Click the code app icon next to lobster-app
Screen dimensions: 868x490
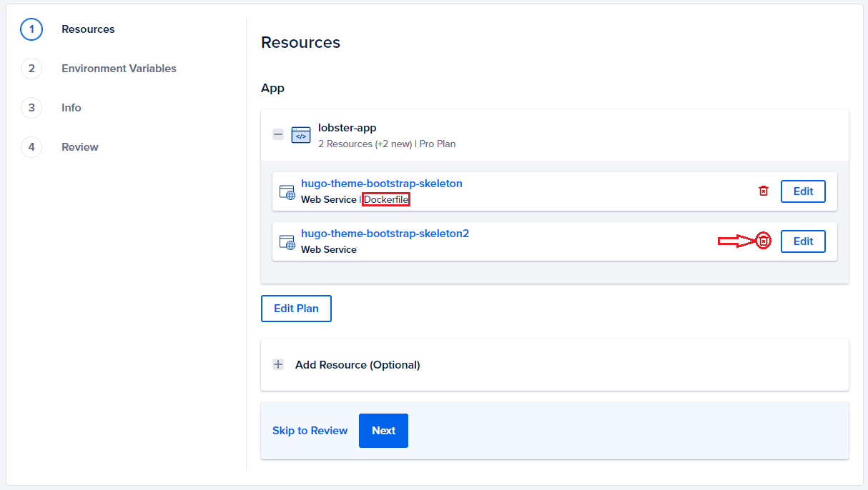pos(300,134)
